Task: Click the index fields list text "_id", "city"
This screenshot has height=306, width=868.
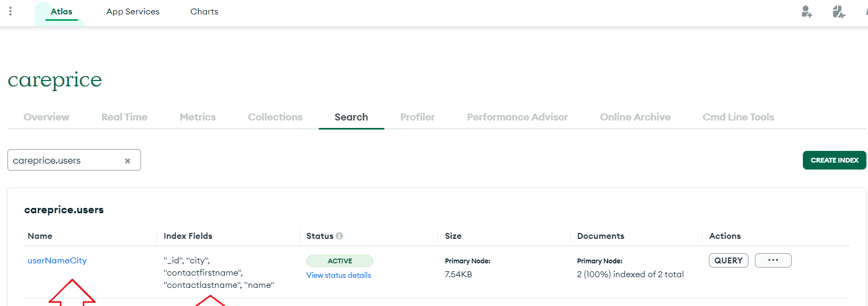Action: point(187,261)
